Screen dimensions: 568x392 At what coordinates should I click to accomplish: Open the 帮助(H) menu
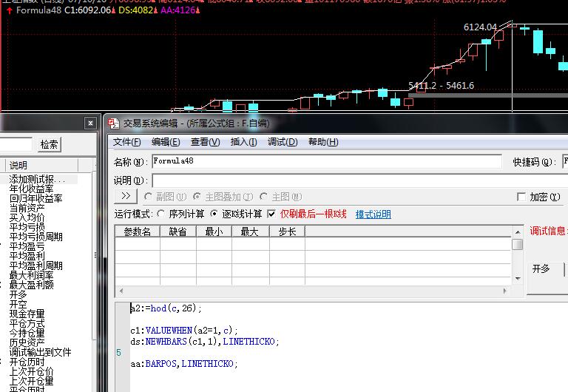323,142
